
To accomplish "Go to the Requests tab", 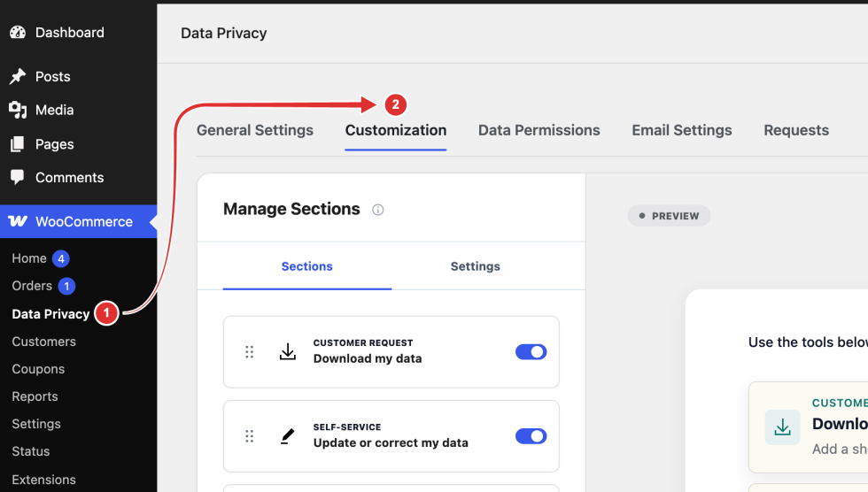I will point(796,130).
